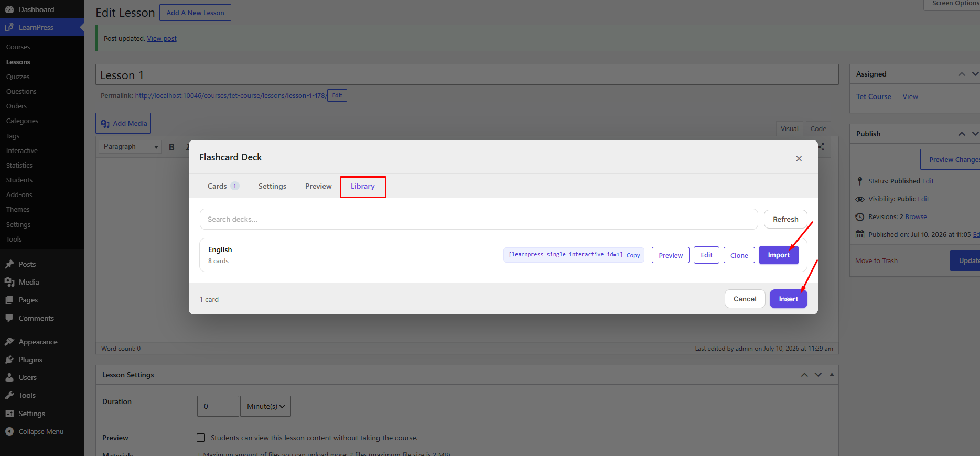Screen dimensions: 980x456
Task: Switch editor to Code tab
Action: point(818,129)
